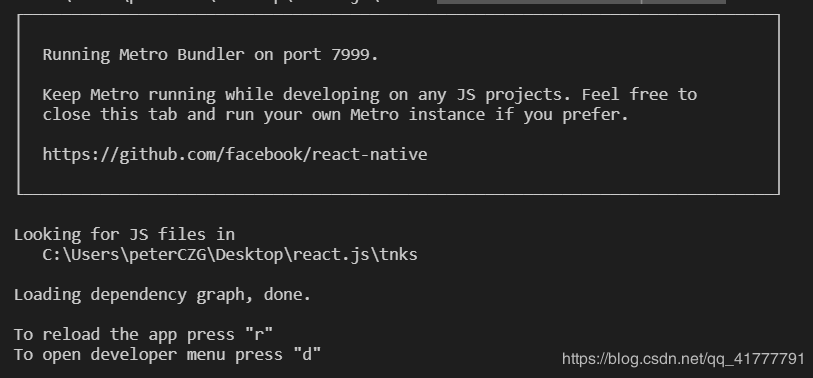Click the "close this tab and run" line
Image resolution: width=813 pixels, height=378 pixels.
click(335, 115)
